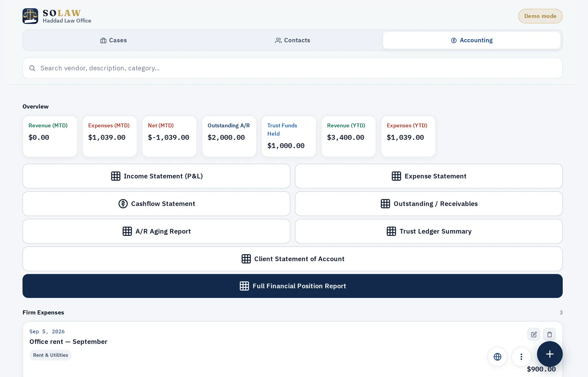The height and width of the screenshot is (377, 588).
Task: Click the grid icon beside Client Statement
Action: [246, 259]
